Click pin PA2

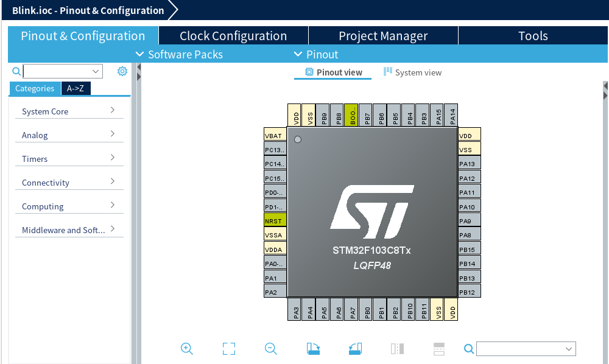point(275,292)
